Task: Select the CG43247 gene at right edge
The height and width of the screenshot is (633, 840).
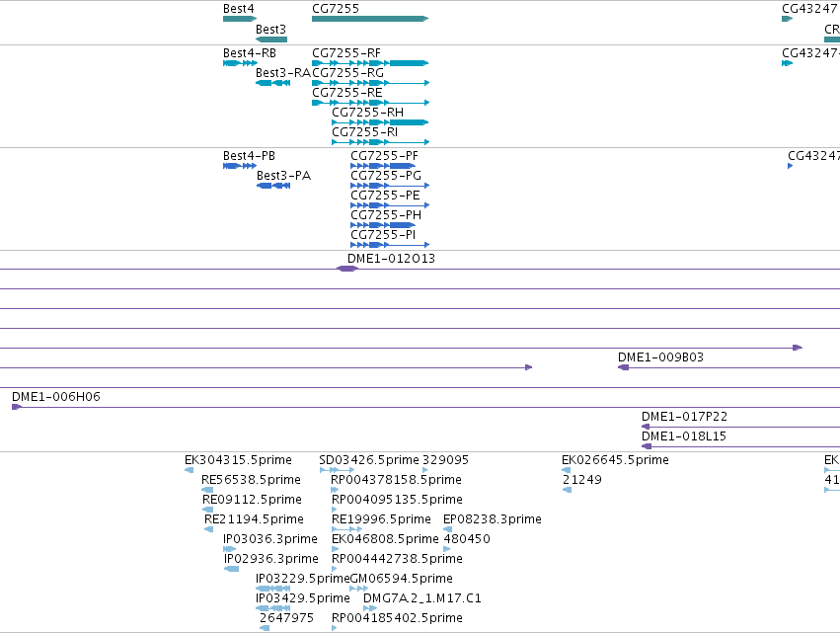Action: click(787, 19)
